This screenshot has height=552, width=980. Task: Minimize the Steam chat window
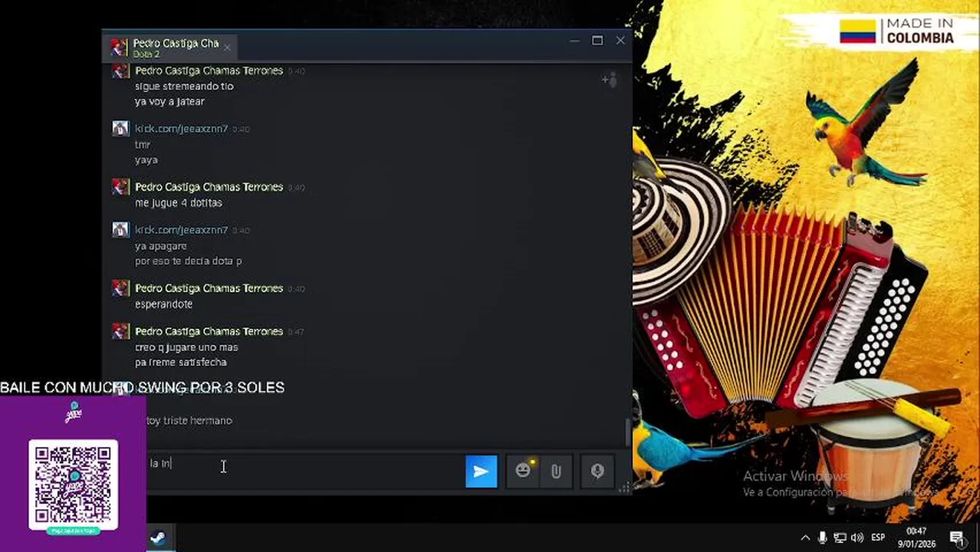coord(574,41)
